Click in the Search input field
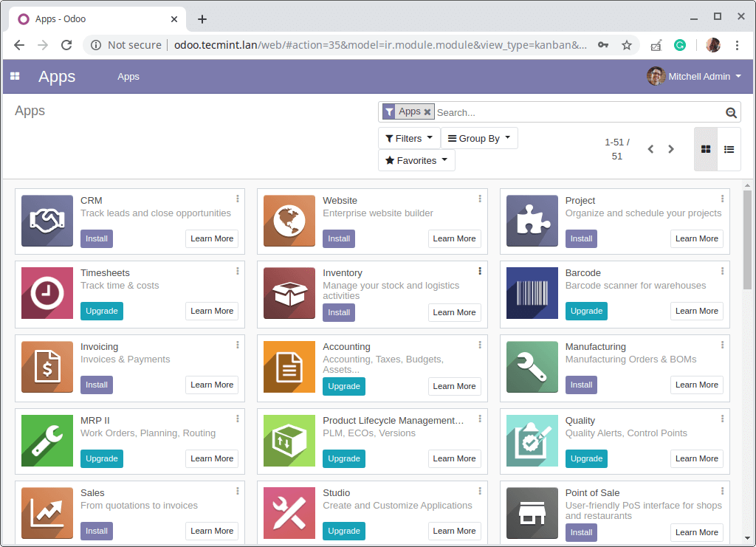This screenshot has height=547, width=756. pos(579,112)
